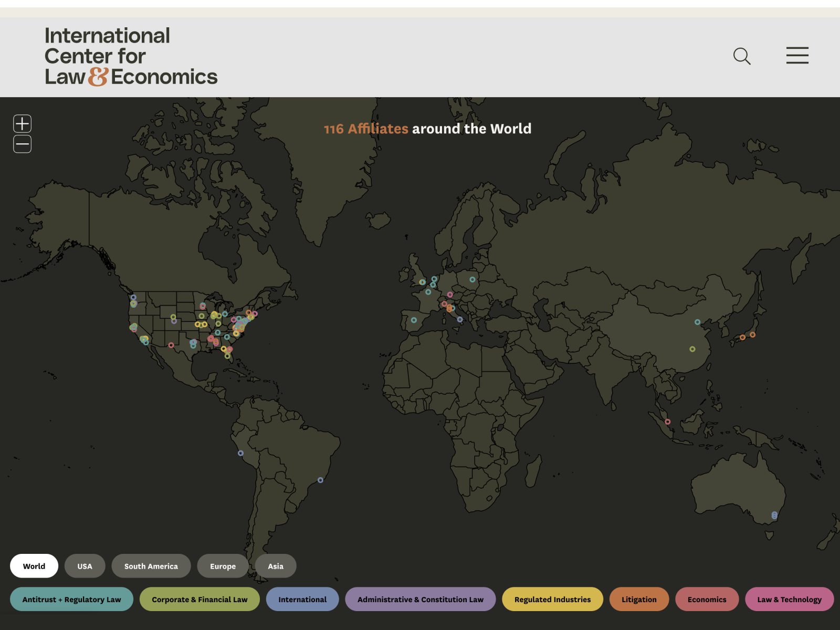Select the affiliate marker in Spain
The height and width of the screenshot is (630, 840).
pyautogui.click(x=414, y=320)
